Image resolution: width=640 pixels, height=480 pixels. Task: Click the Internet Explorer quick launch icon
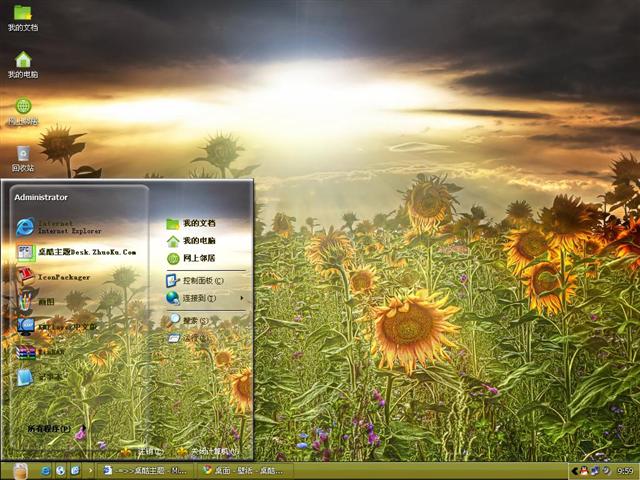[x=45, y=470]
